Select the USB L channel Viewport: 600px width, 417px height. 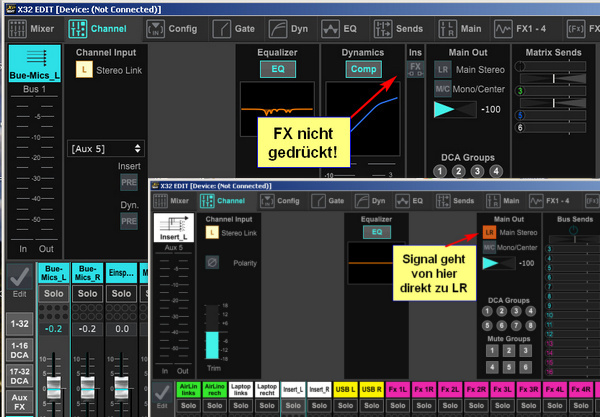pos(345,389)
